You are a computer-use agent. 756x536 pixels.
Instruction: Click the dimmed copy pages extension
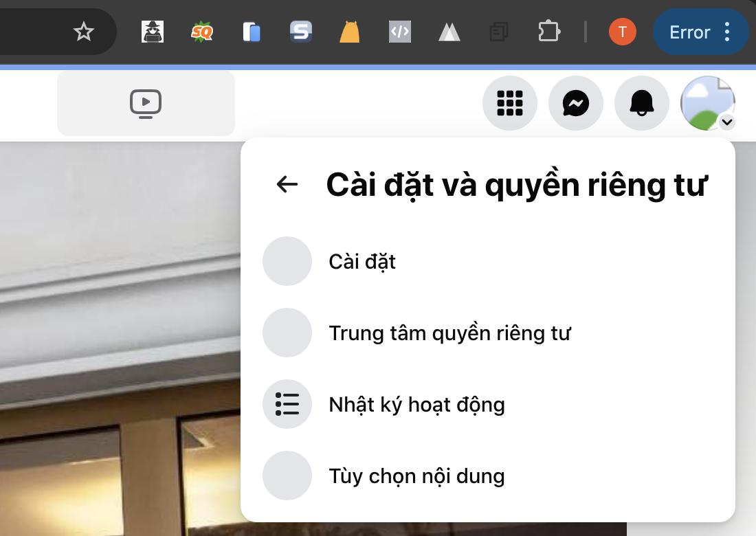click(x=499, y=32)
